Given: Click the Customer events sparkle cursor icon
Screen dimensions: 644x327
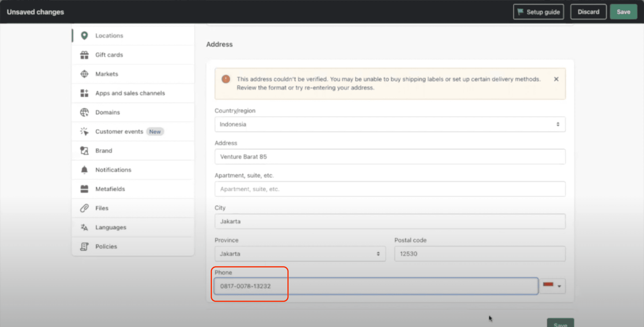Looking at the screenshot, I should [x=84, y=132].
